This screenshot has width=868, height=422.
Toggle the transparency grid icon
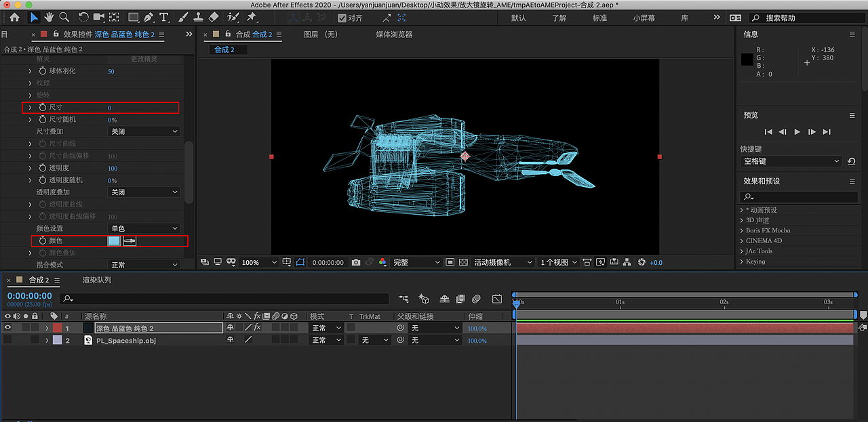click(463, 262)
